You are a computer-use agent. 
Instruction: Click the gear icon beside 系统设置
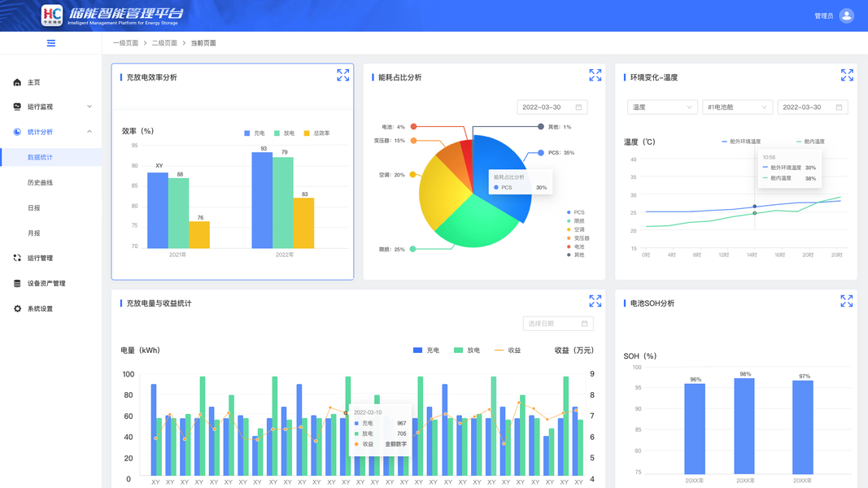pyautogui.click(x=17, y=309)
